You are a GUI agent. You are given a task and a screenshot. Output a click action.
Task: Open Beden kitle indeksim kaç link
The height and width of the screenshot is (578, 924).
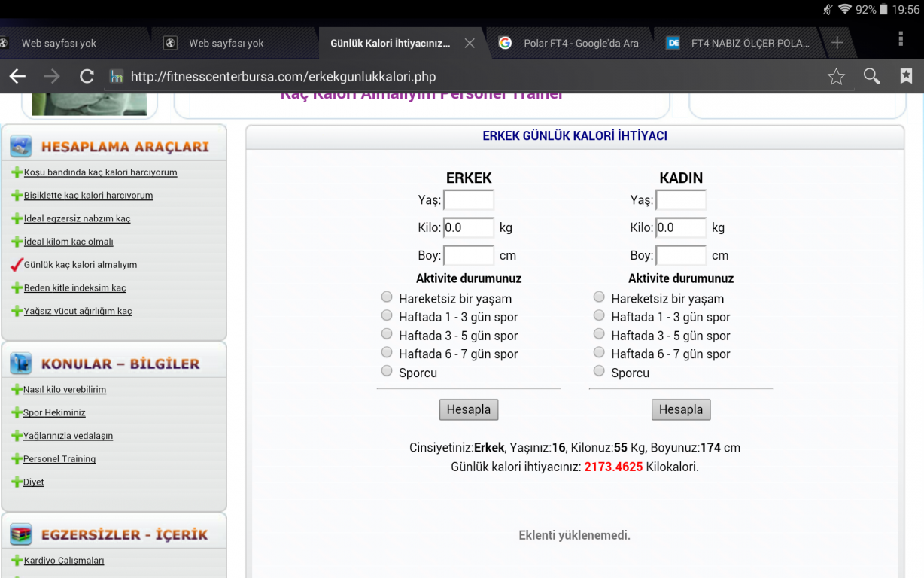pos(74,288)
